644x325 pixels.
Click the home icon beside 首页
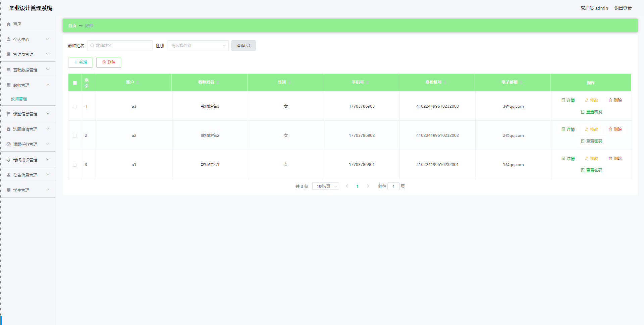[x=8, y=24]
